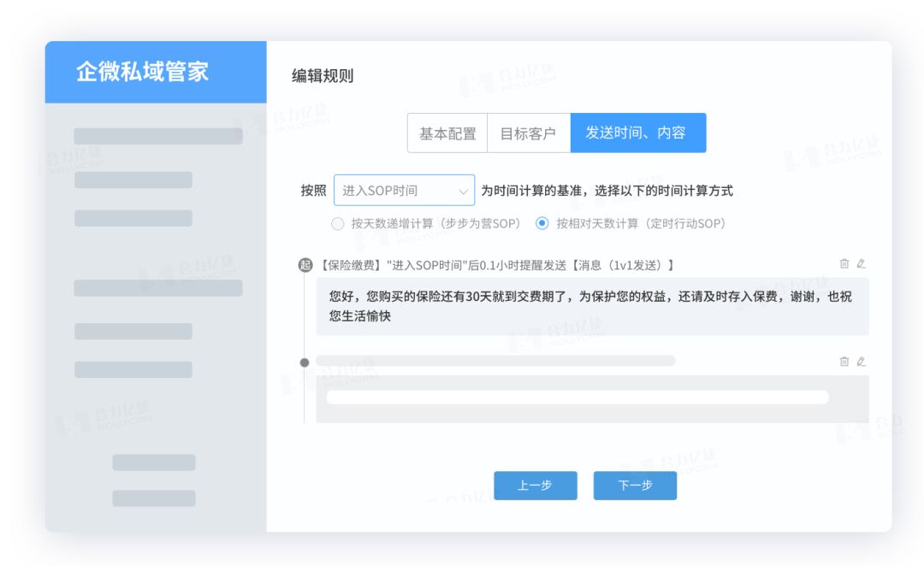Open the 进入SOP时间 dropdown

pyautogui.click(x=404, y=191)
